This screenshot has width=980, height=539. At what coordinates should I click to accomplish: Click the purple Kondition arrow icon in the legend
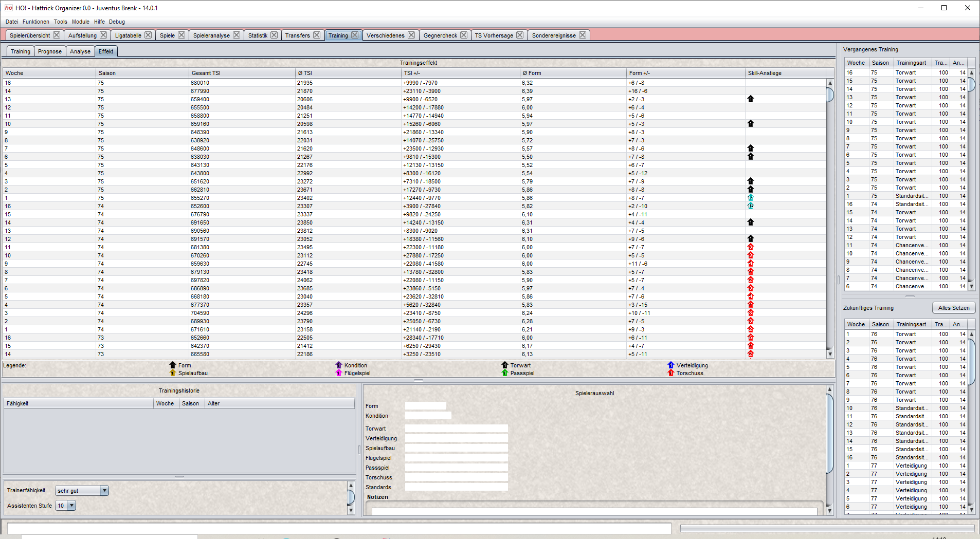[338, 365]
